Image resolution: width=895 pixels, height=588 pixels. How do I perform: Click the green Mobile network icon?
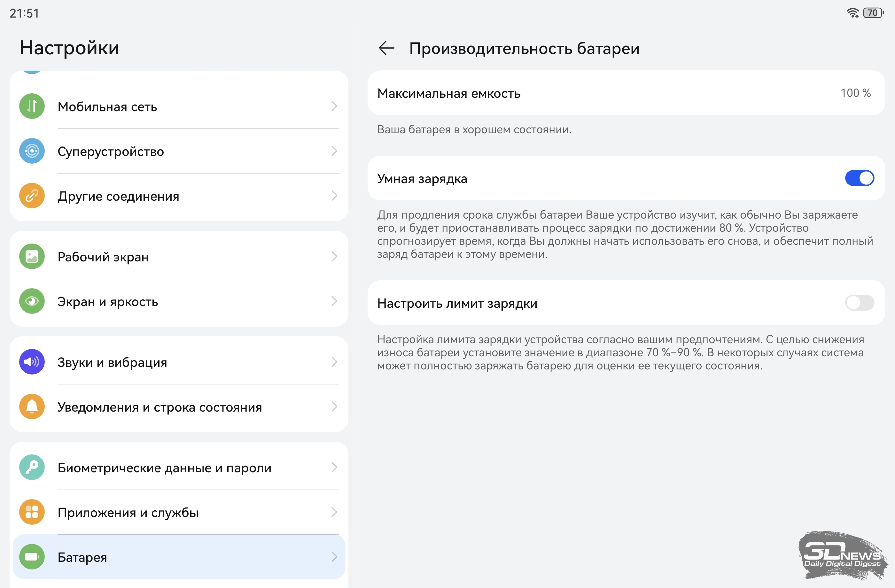[x=32, y=106]
